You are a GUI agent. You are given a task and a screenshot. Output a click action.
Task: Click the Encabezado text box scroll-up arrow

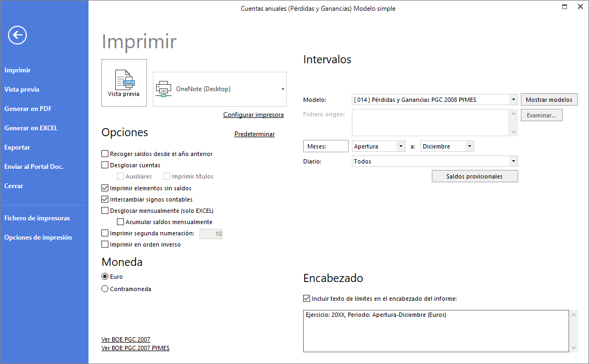tap(573, 315)
